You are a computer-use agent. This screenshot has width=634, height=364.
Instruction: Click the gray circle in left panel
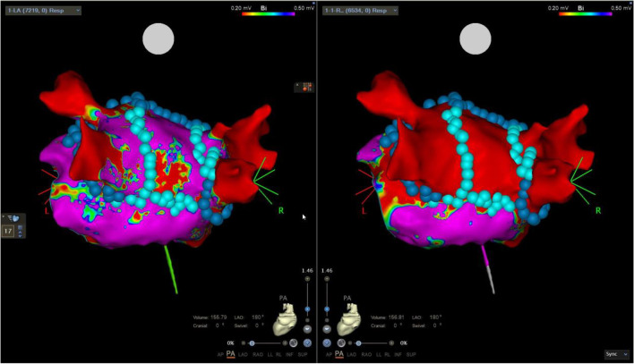point(158,38)
